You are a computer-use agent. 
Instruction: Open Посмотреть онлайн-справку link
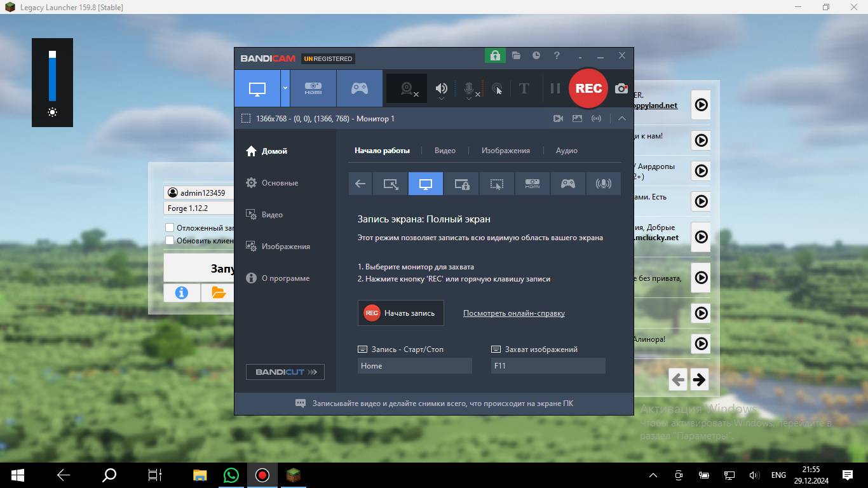click(x=514, y=313)
